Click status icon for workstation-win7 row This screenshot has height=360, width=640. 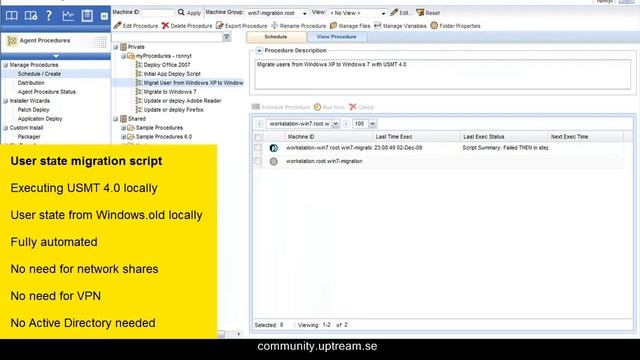273,148
